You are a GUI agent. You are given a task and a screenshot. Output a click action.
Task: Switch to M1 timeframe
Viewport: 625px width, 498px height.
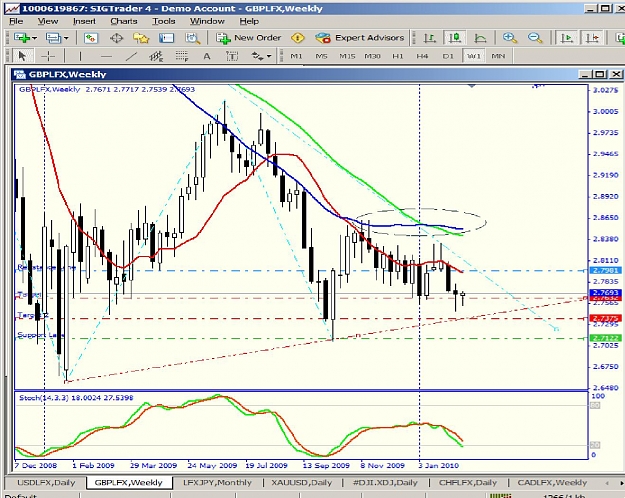pos(296,56)
